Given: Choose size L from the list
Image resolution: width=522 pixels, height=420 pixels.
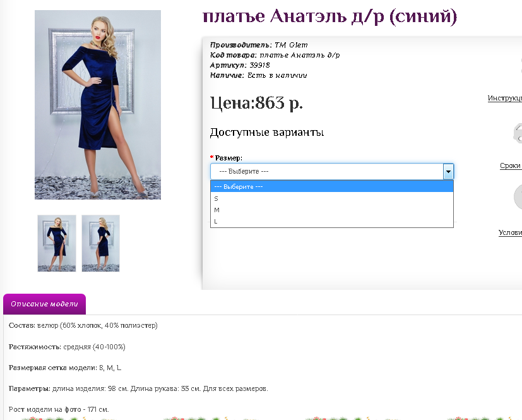Looking at the screenshot, I should 332,221.
